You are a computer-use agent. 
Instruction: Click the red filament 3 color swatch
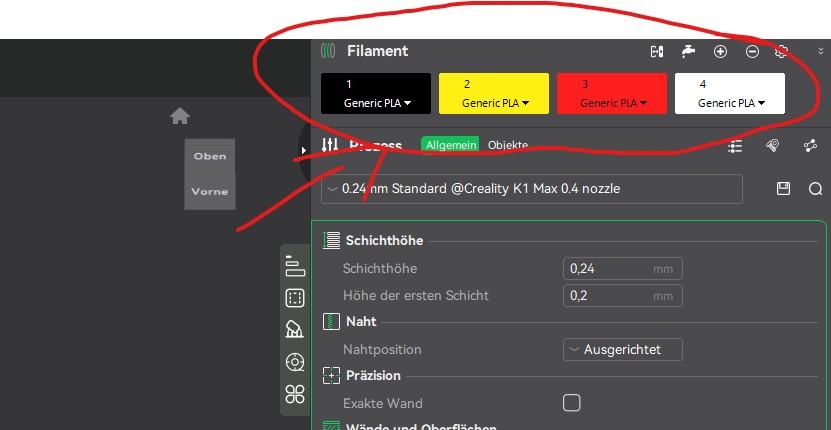612,85
